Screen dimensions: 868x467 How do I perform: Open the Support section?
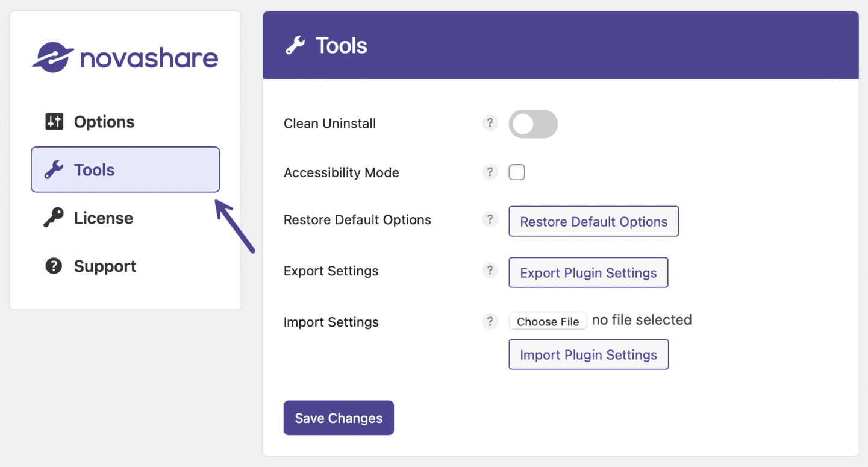click(105, 266)
